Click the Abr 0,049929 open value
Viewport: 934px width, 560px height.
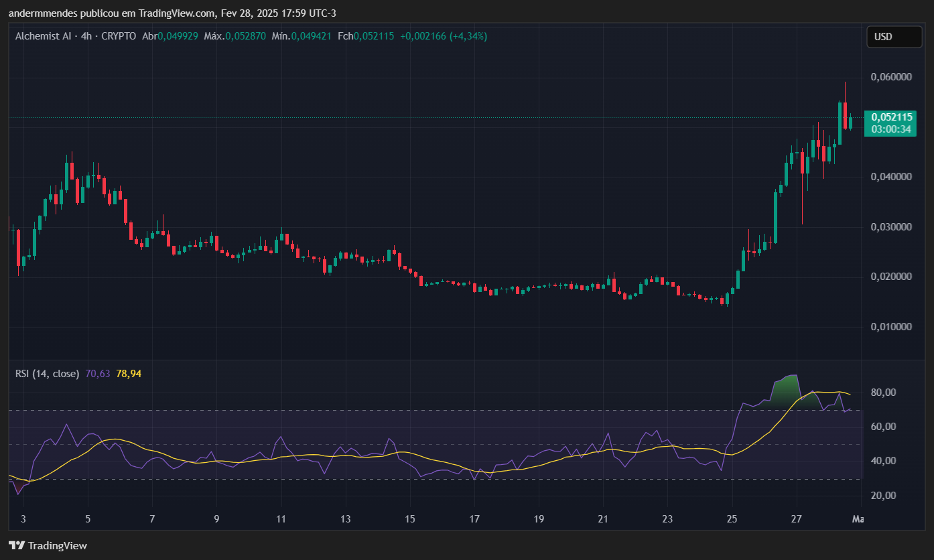point(170,36)
